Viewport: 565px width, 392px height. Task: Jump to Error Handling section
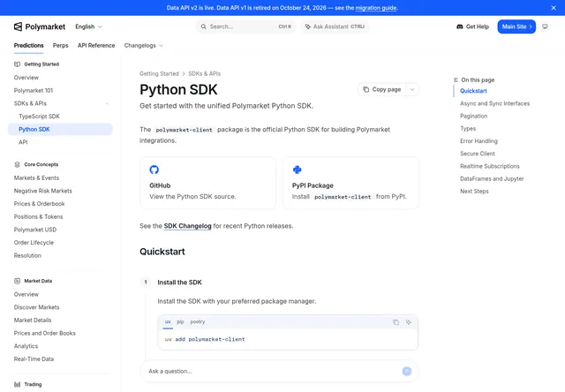click(x=478, y=141)
